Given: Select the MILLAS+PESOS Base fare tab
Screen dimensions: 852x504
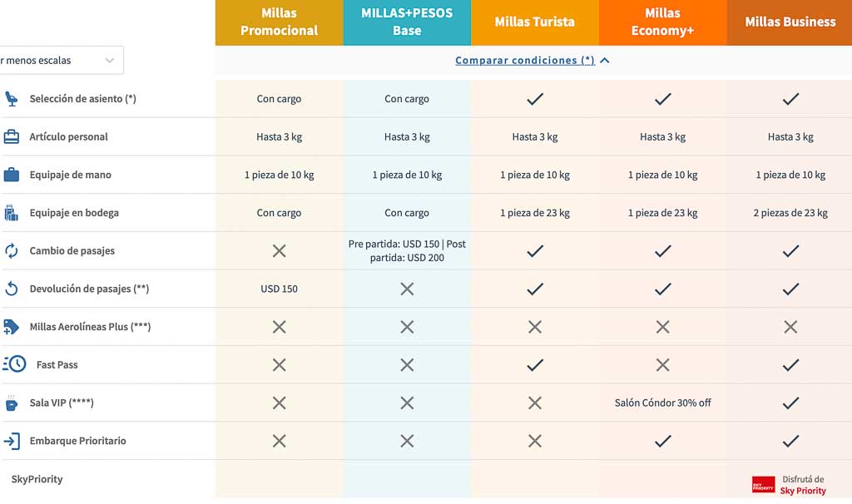Looking at the screenshot, I should [407, 22].
